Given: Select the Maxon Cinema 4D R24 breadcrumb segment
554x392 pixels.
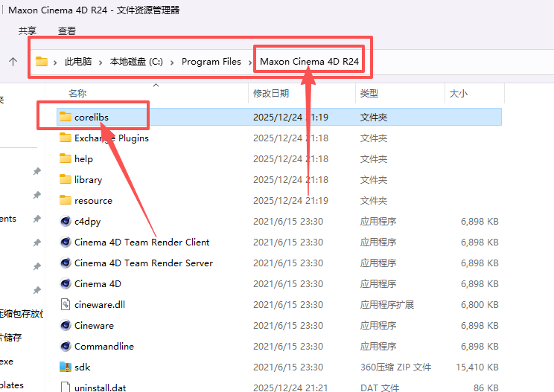Looking at the screenshot, I should coord(310,62).
